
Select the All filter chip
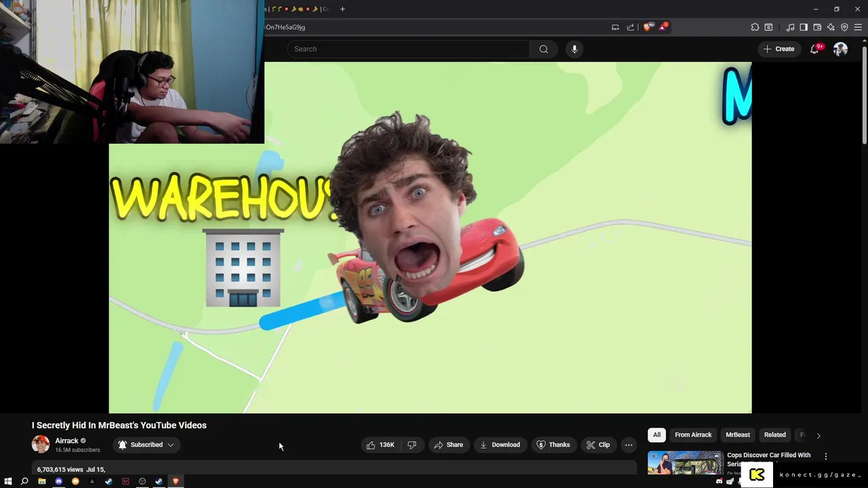click(x=656, y=435)
